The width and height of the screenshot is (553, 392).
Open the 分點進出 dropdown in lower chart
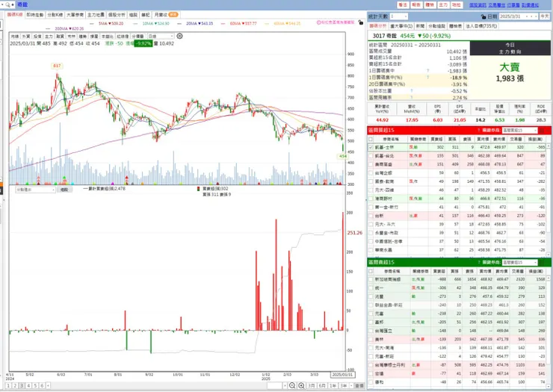pos(36,190)
